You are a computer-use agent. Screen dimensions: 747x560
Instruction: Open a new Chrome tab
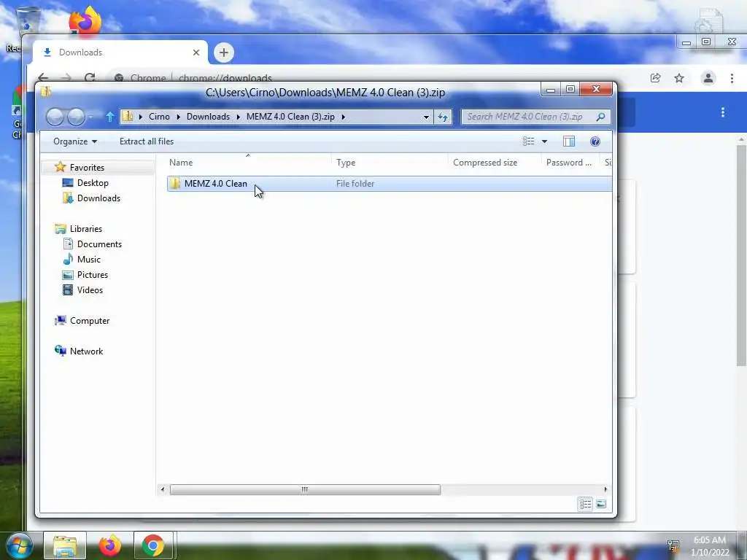(x=224, y=52)
